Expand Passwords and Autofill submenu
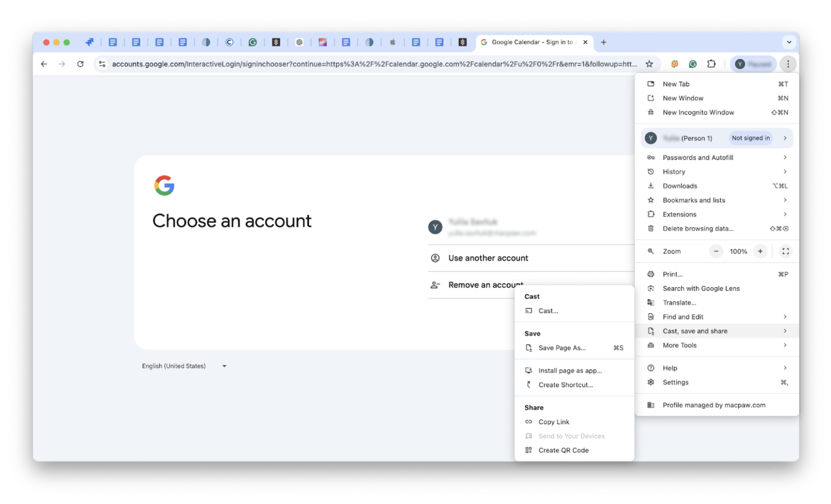 pyautogui.click(x=717, y=158)
